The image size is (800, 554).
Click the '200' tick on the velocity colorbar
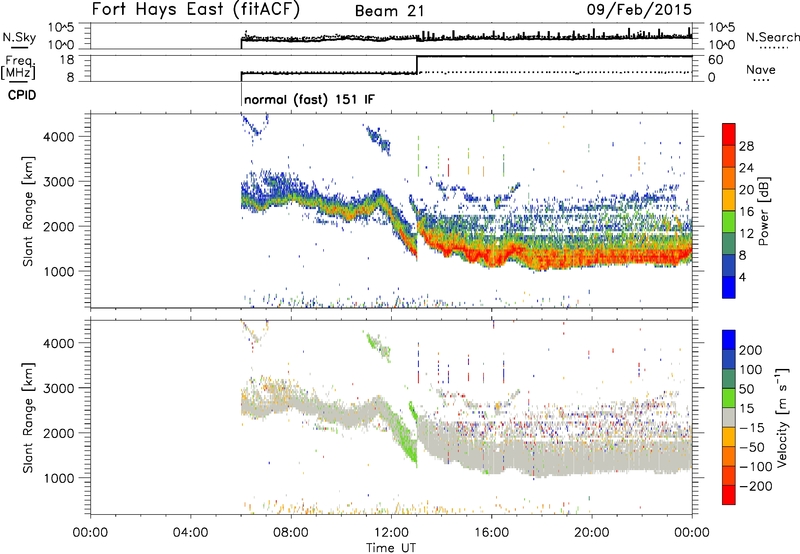coord(751,350)
